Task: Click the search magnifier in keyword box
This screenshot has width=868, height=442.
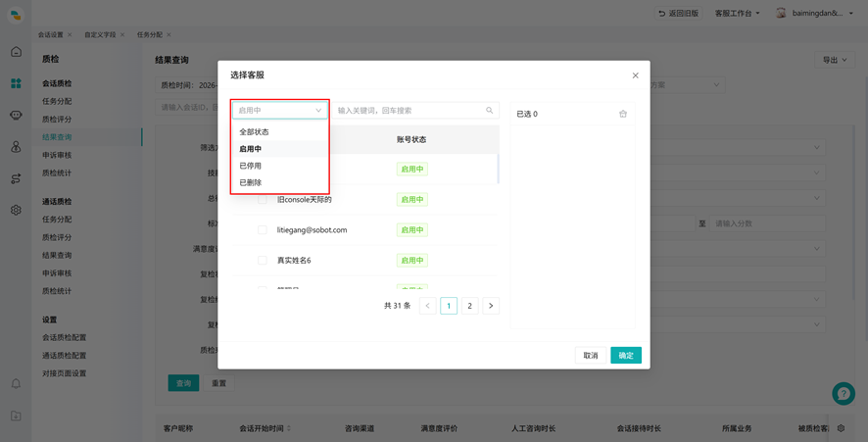Action: [490, 110]
